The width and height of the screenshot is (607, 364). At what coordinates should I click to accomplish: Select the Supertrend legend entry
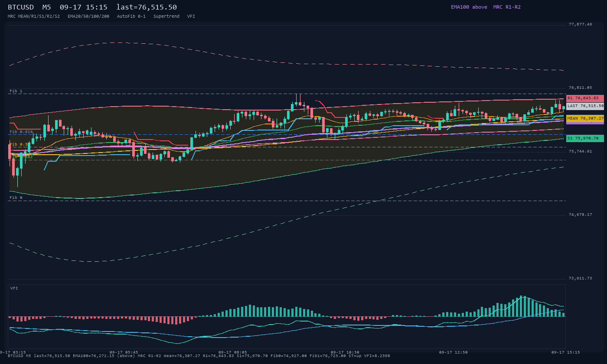(x=166, y=16)
